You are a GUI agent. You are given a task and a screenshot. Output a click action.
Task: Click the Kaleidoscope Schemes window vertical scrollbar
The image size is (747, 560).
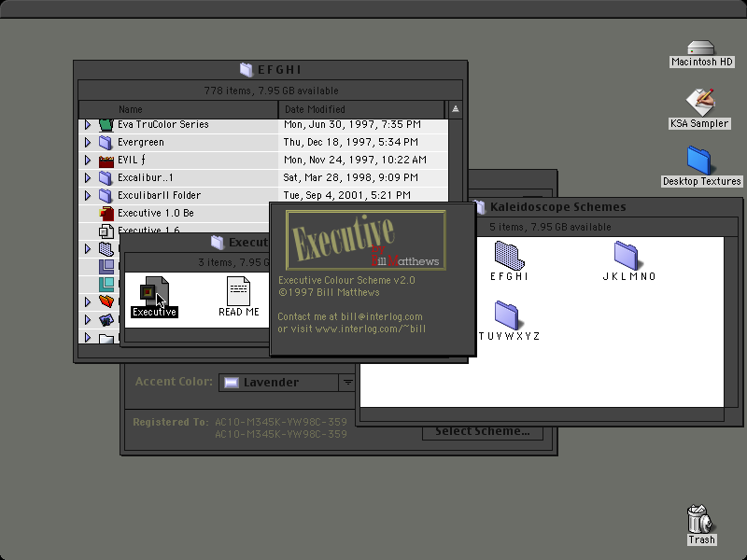tap(731, 321)
